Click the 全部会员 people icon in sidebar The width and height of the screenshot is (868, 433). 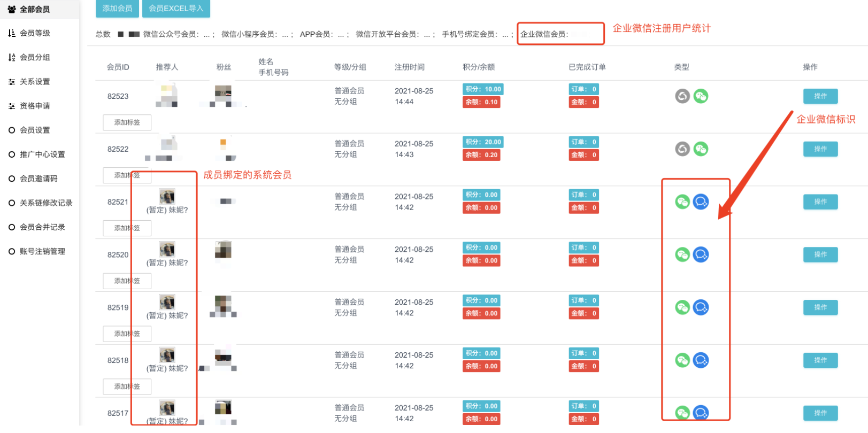(12, 9)
